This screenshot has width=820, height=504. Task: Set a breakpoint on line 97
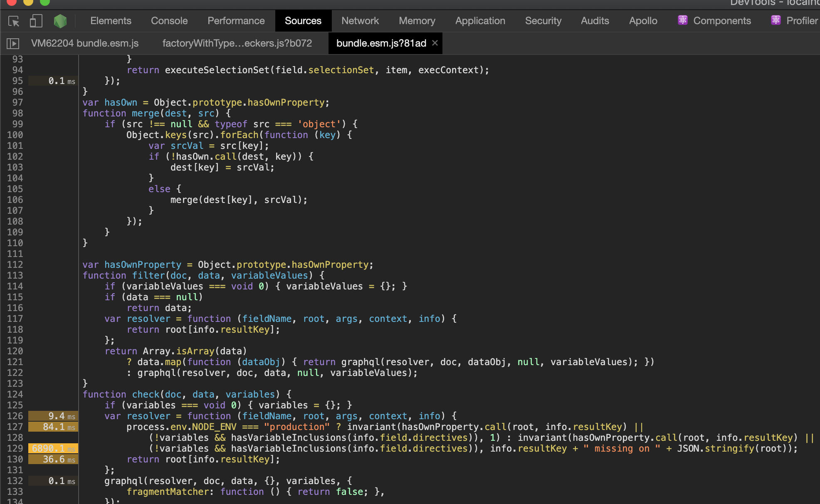coord(17,102)
